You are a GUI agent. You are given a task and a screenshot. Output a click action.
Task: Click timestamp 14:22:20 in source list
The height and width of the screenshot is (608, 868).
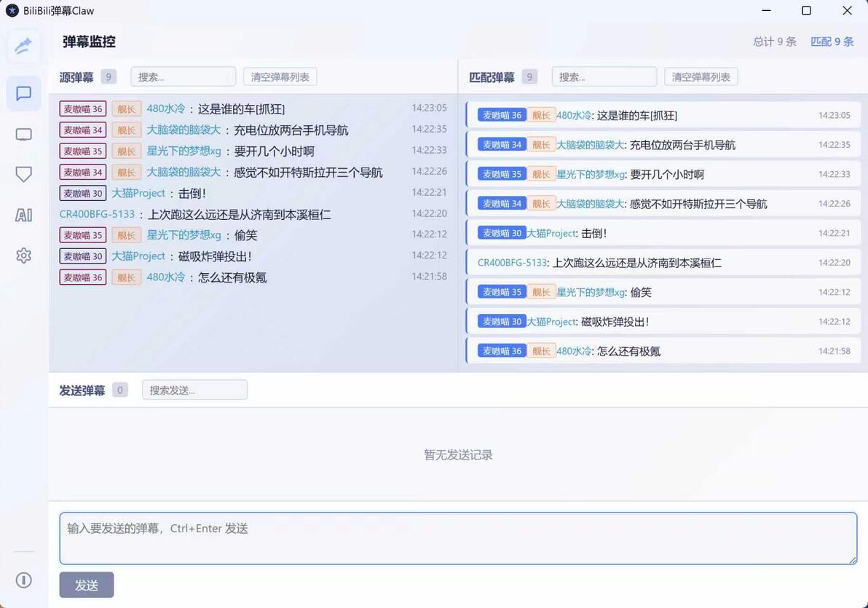[429, 213]
